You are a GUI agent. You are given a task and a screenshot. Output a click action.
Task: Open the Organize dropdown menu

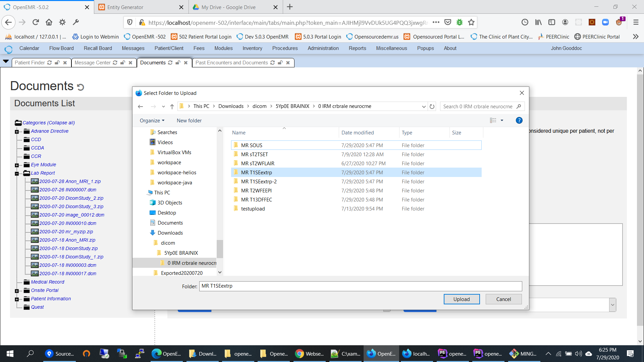[152, 121]
